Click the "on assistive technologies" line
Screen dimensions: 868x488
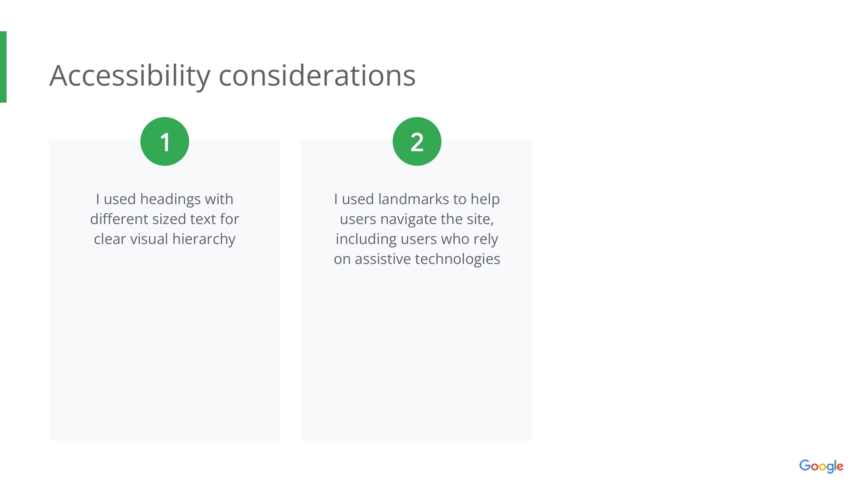coord(417,259)
